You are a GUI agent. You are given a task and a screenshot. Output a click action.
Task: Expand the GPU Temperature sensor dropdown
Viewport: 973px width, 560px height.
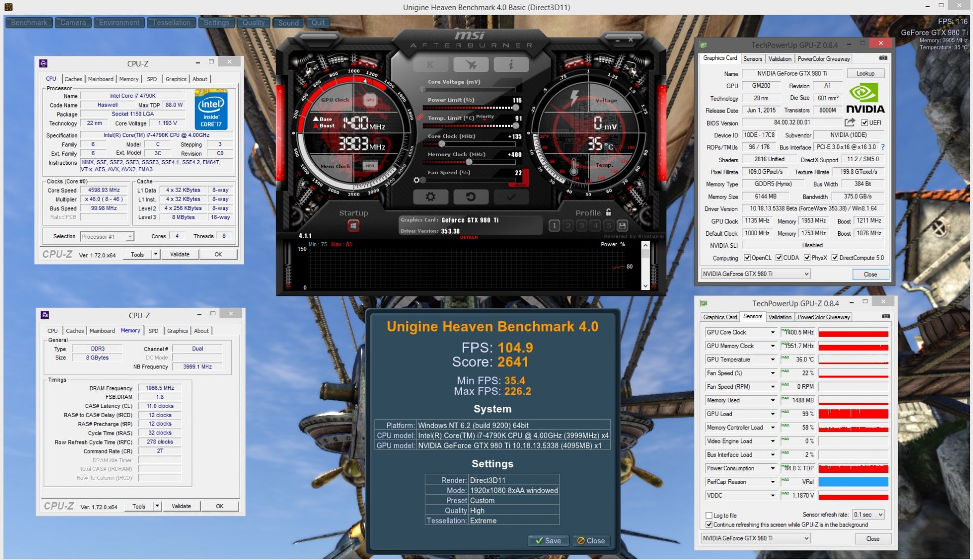point(772,360)
